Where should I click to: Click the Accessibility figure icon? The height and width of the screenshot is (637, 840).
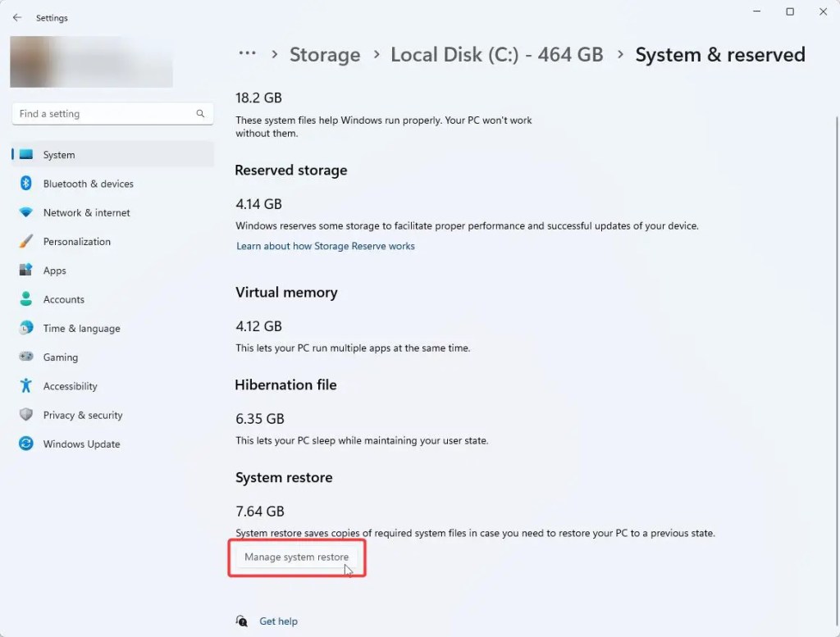[x=25, y=386]
